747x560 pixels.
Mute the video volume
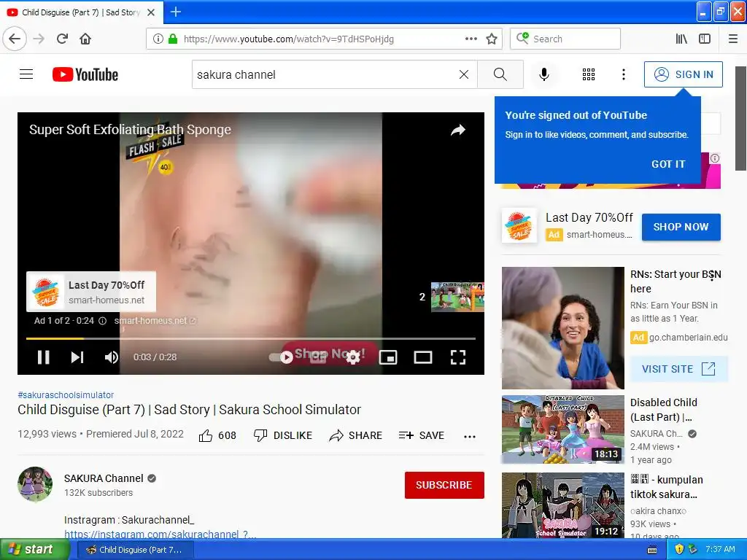[x=111, y=357]
